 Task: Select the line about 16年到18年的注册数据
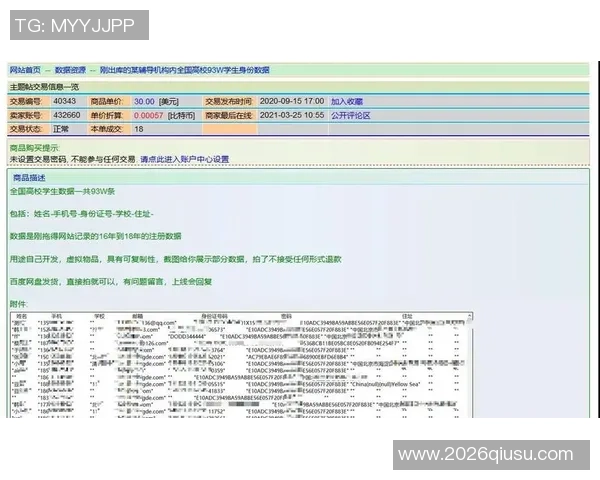tap(95, 236)
